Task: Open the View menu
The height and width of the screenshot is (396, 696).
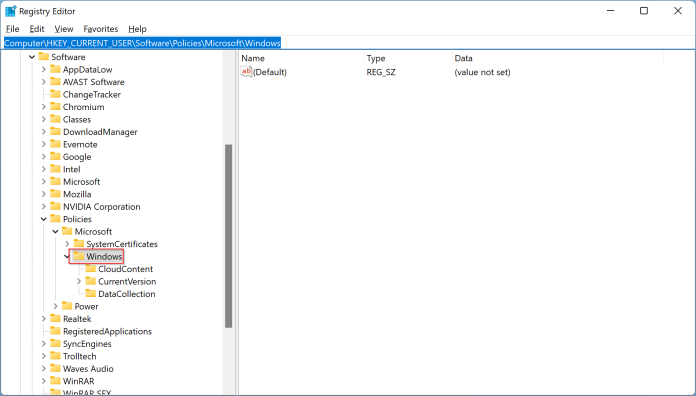Action: pyautogui.click(x=64, y=29)
